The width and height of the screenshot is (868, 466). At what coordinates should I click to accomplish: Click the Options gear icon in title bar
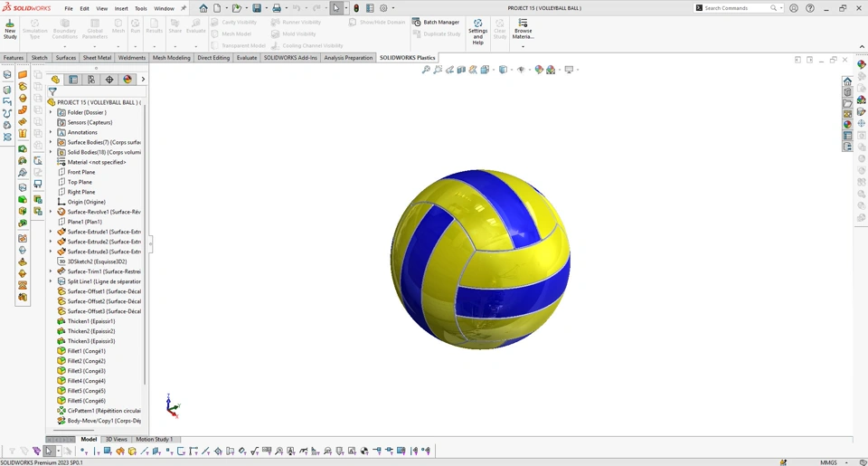(383, 8)
